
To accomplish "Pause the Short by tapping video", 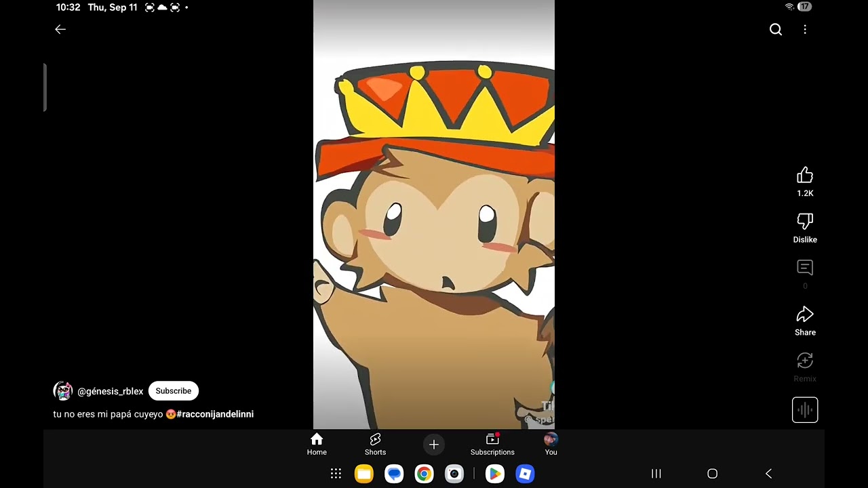I will click(x=434, y=214).
